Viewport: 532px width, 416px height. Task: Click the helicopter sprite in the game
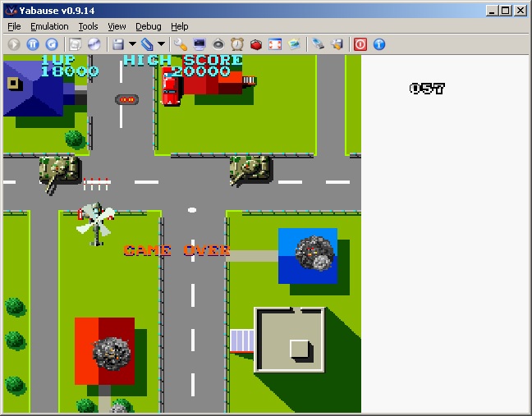pyautogui.click(x=96, y=223)
